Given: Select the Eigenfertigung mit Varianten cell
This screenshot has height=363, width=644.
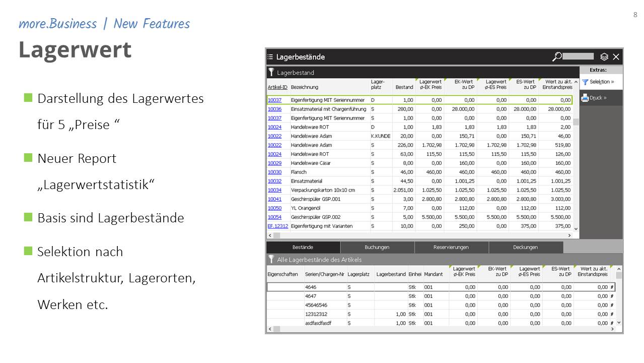Looking at the screenshot, I should coord(322,226).
